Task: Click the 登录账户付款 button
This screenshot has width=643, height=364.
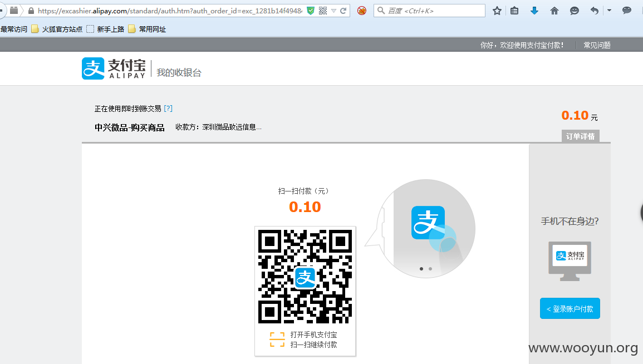Action: [x=570, y=308]
